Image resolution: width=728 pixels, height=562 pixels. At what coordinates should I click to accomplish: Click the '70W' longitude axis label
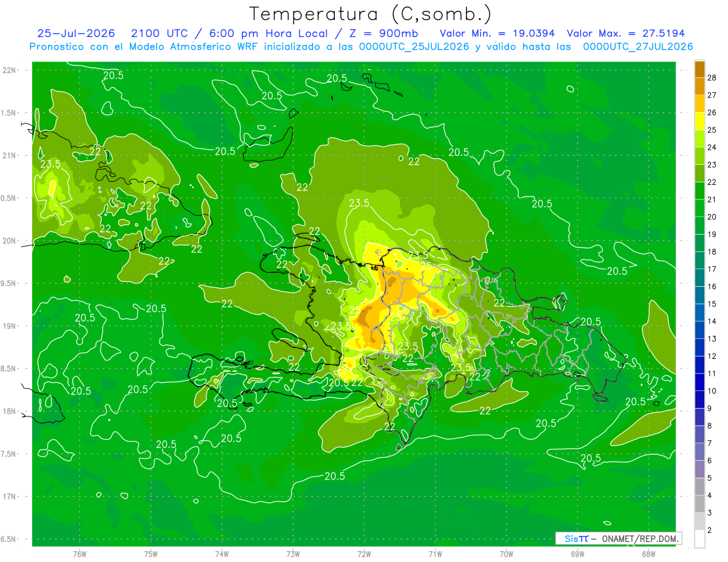click(x=507, y=554)
